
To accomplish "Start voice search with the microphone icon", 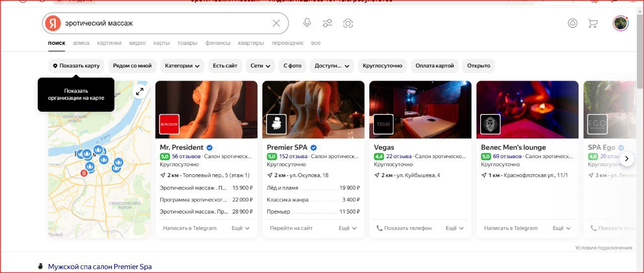I will (307, 23).
